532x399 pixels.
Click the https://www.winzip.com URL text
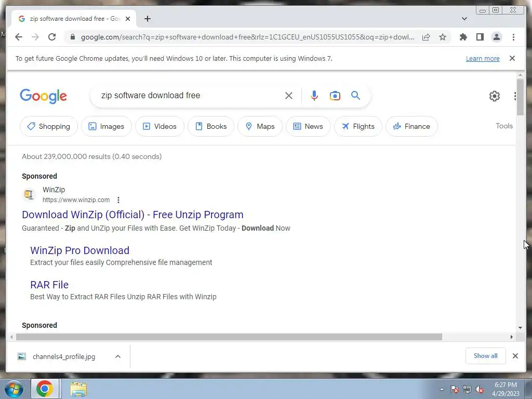pyautogui.click(x=76, y=200)
